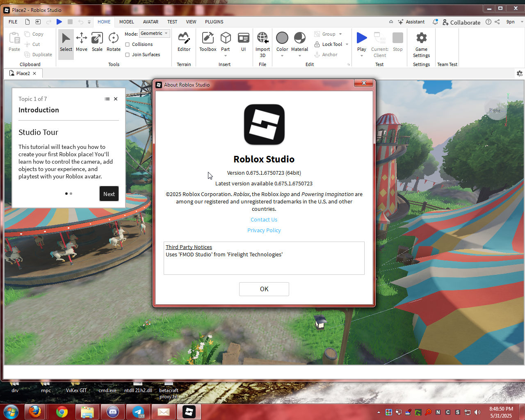Click the view selector cube labeled Right
The image size is (525, 420).
pos(496,110)
